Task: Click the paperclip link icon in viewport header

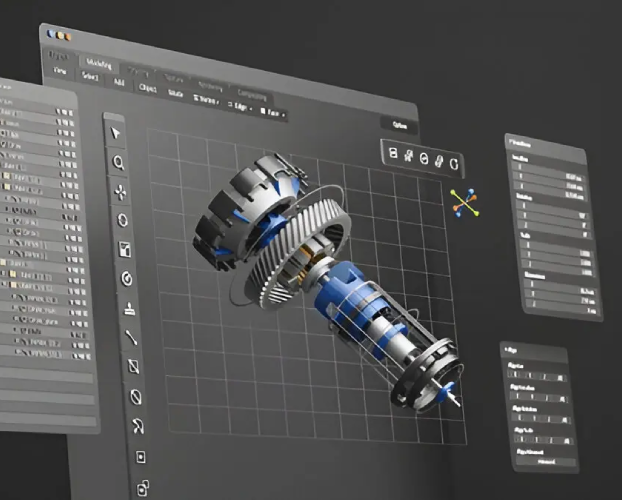Action: coord(439,161)
